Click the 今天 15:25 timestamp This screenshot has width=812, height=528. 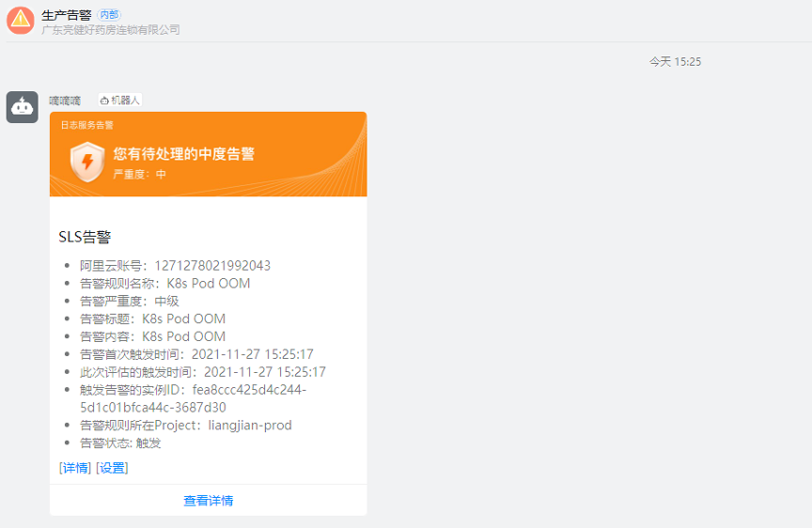tap(675, 62)
